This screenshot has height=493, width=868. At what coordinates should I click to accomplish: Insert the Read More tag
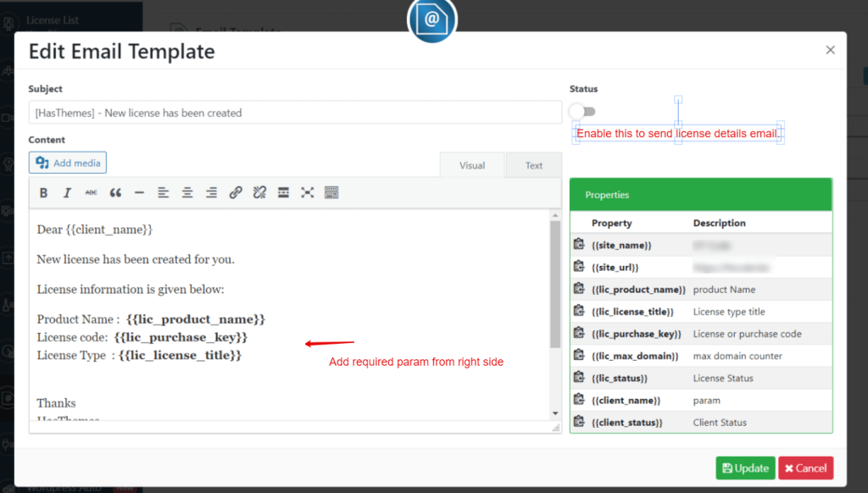click(x=283, y=192)
